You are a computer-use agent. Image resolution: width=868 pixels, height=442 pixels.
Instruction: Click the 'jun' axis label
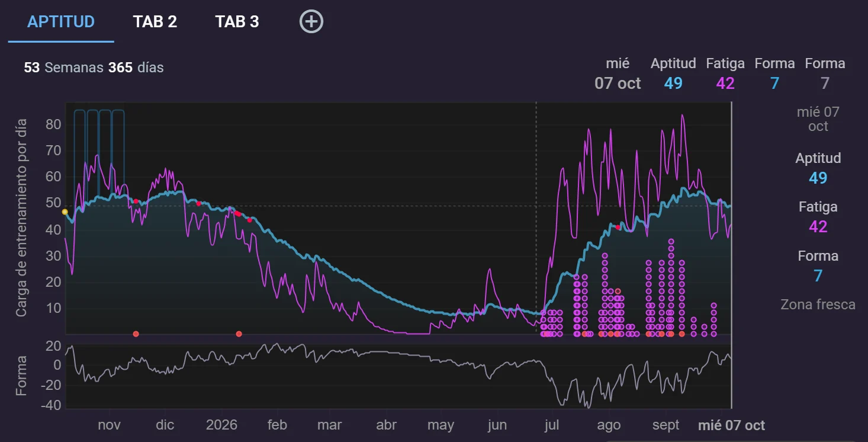(x=497, y=425)
